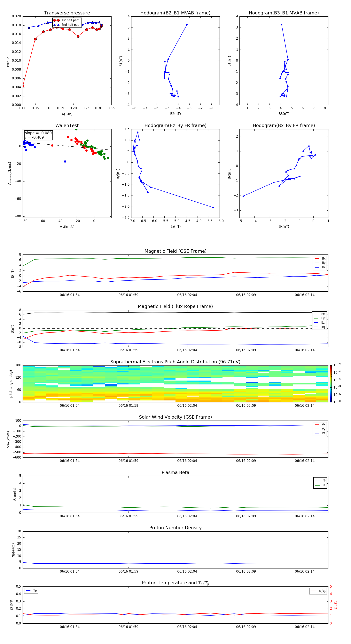The width and height of the screenshot is (351, 644).
Task: Click the "Tp(10^6K)" y-axis label
Action: coord(11,605)
